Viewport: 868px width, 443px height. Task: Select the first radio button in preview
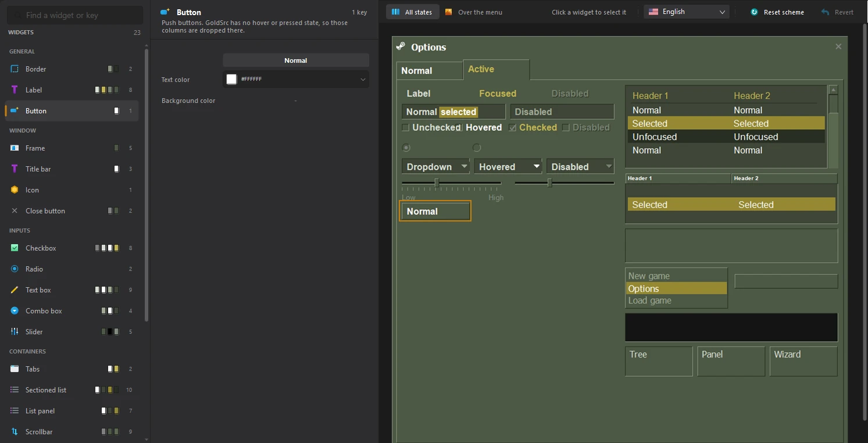[406, 148]
